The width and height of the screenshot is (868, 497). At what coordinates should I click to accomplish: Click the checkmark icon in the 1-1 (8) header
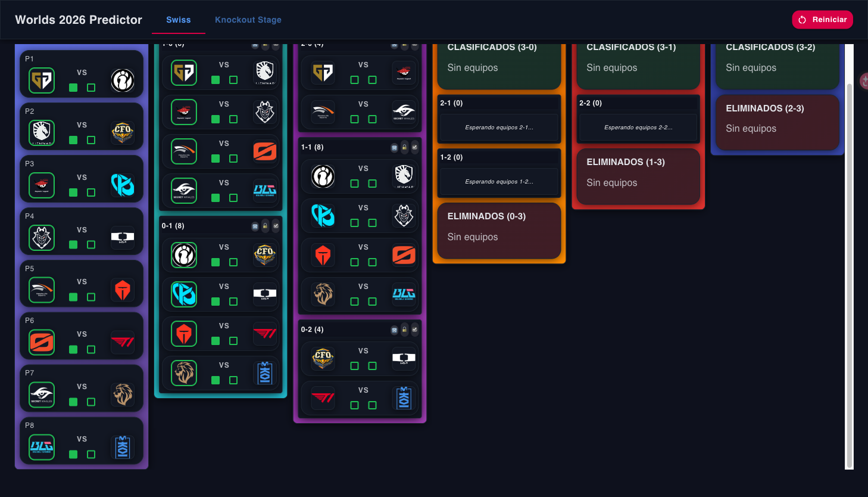click(415, 147)
